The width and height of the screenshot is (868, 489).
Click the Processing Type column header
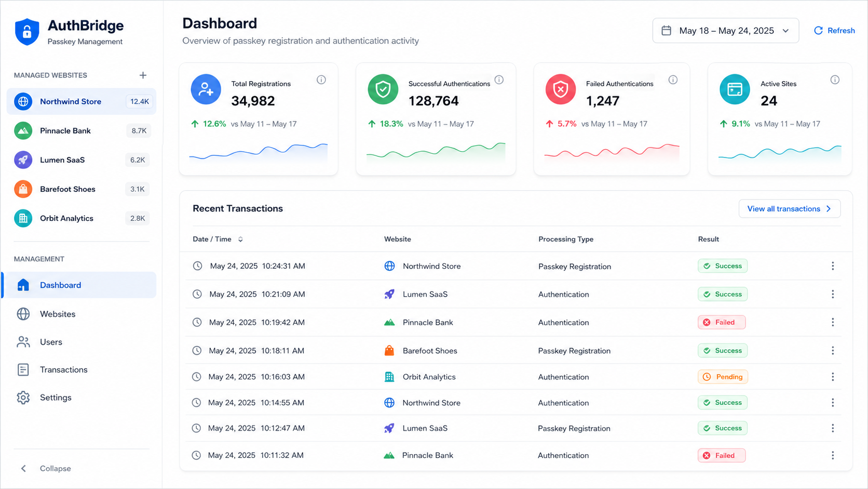[x=566, y=239]
